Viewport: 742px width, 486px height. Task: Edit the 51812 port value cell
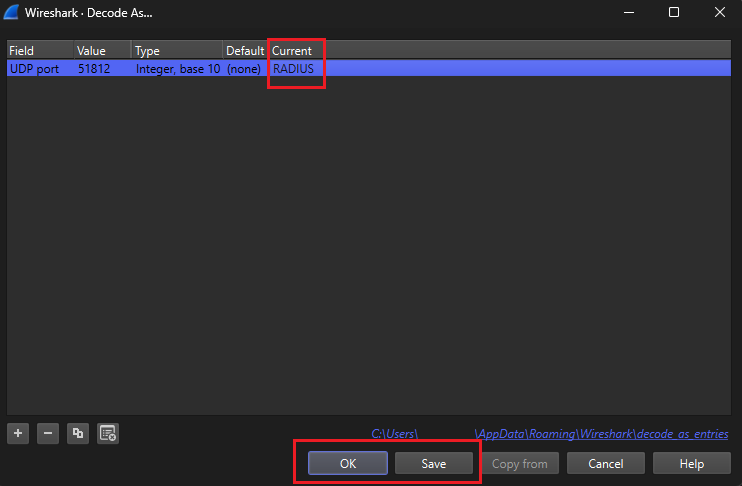click(x=103, y=69)
